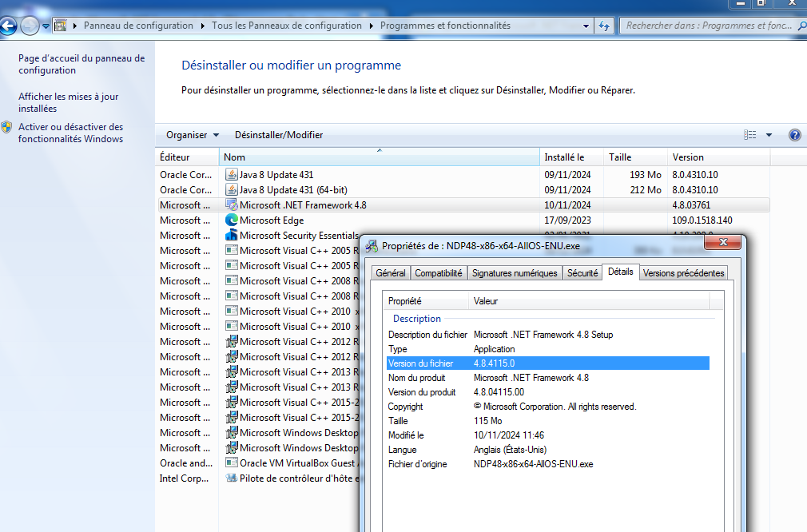Select Microsoft .NET Framework 4.8 icon

pyautogui.click(x=232, y=204)
